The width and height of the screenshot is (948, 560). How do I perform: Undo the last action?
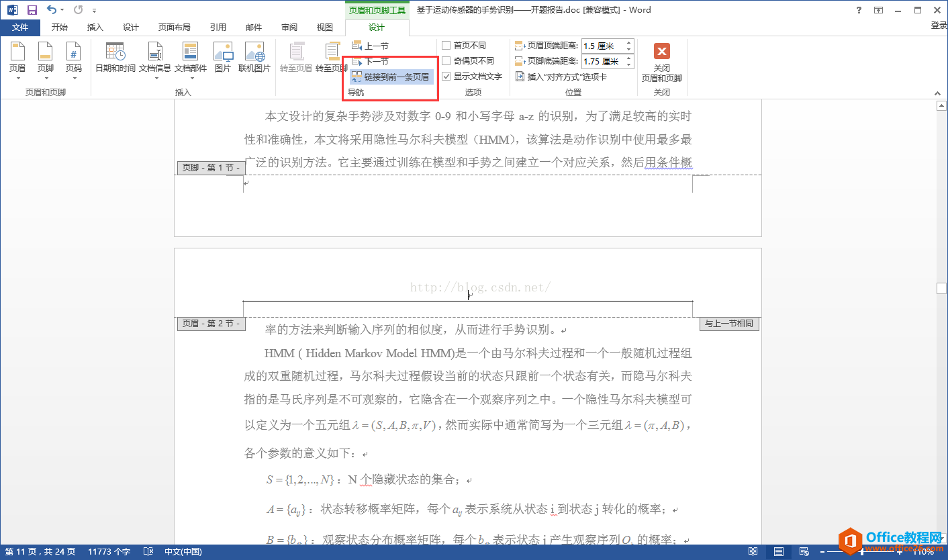(51, 10)
